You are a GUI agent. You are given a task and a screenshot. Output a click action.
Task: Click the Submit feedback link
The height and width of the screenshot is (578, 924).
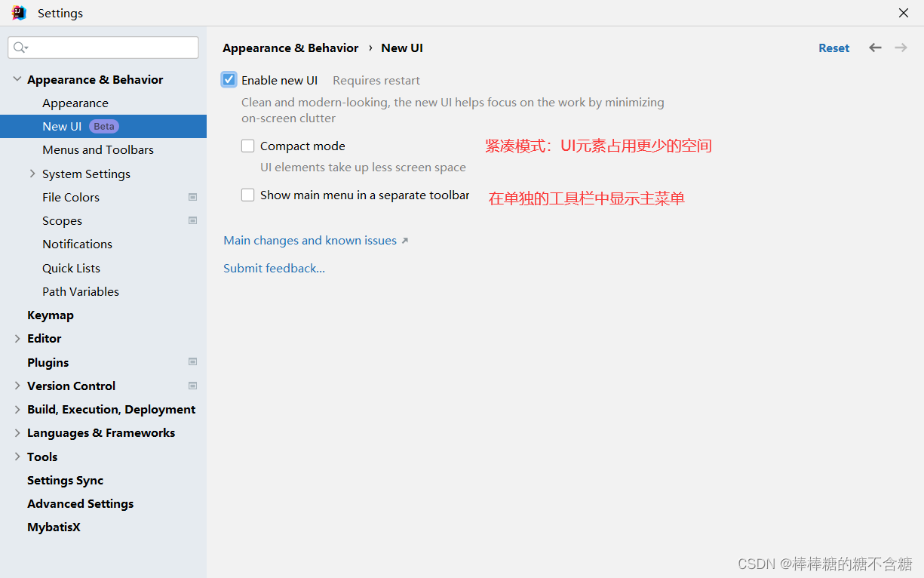pyautogui.click(x=274, y=268)
